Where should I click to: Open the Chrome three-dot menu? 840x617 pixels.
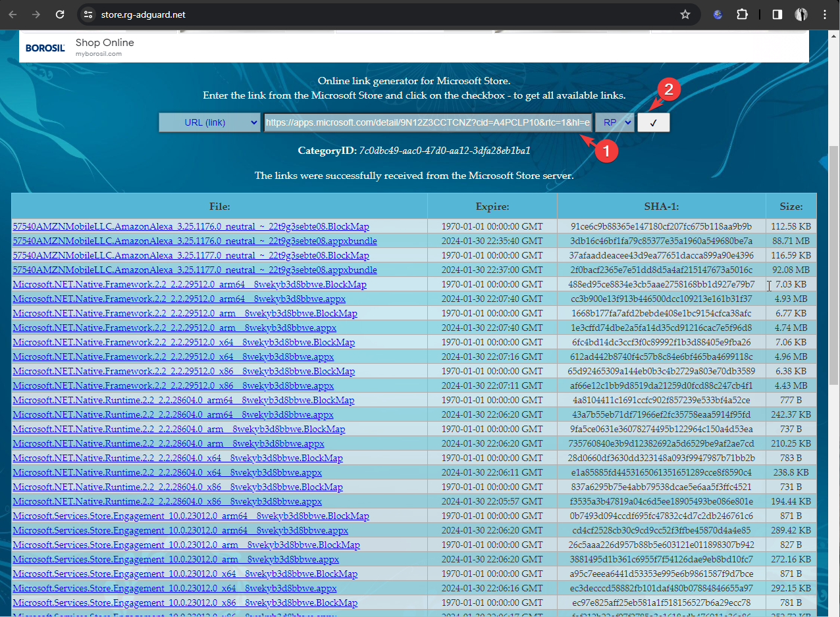click(x=825, y=14)
